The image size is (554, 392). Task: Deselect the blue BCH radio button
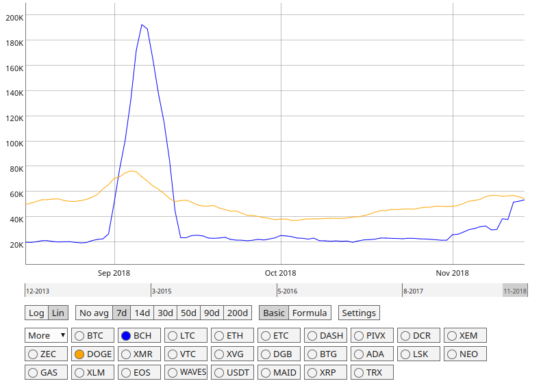tap(126, 336)
